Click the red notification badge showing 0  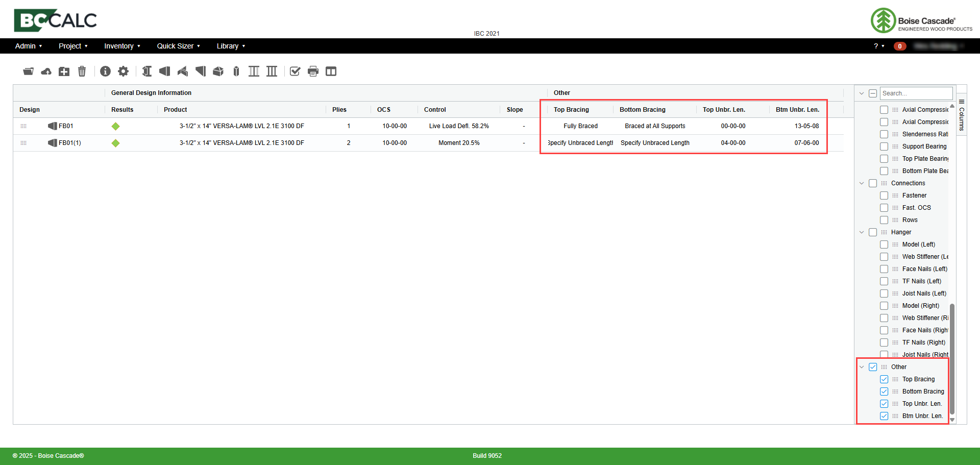coord(900,46)
